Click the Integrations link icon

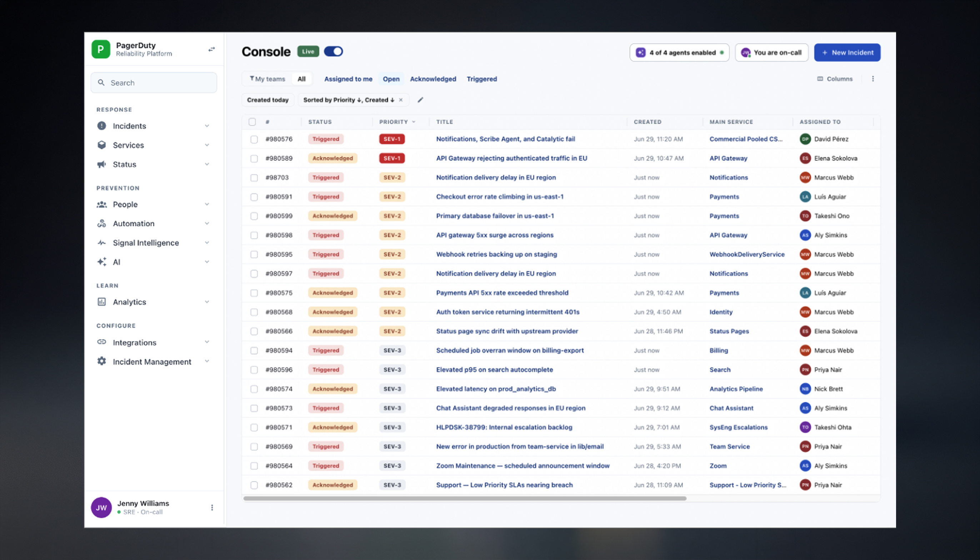(x=101, y=342)
